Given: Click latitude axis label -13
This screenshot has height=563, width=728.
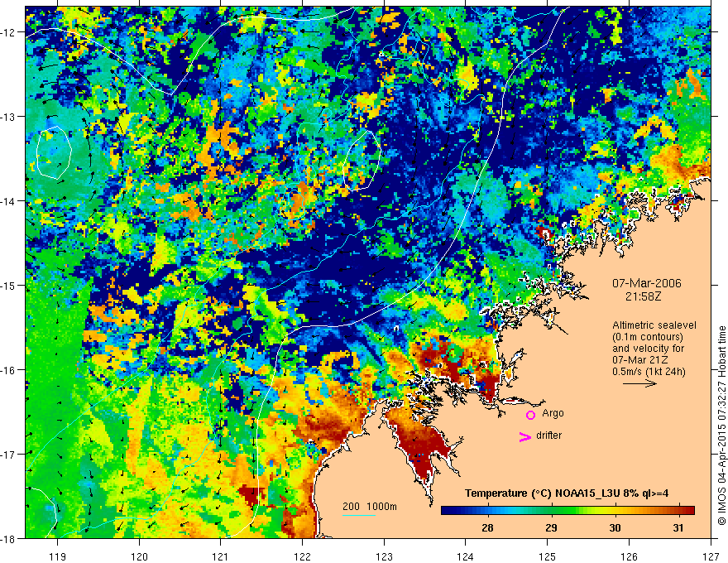Looking at the screenshot, I should [x=9, y=117].
